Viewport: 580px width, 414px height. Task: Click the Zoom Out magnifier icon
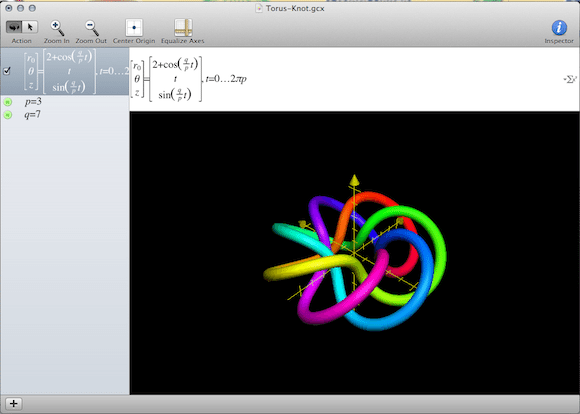(x=91, y=28)
